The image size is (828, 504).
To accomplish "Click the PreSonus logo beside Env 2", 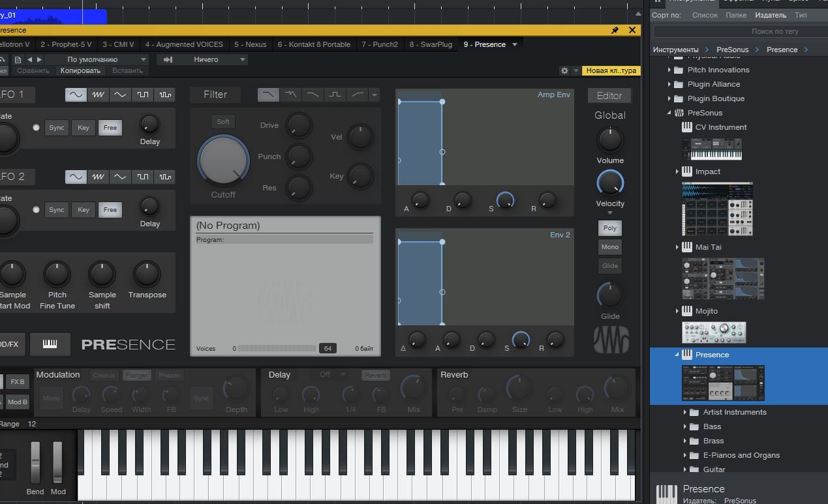I will pos(611,340).
